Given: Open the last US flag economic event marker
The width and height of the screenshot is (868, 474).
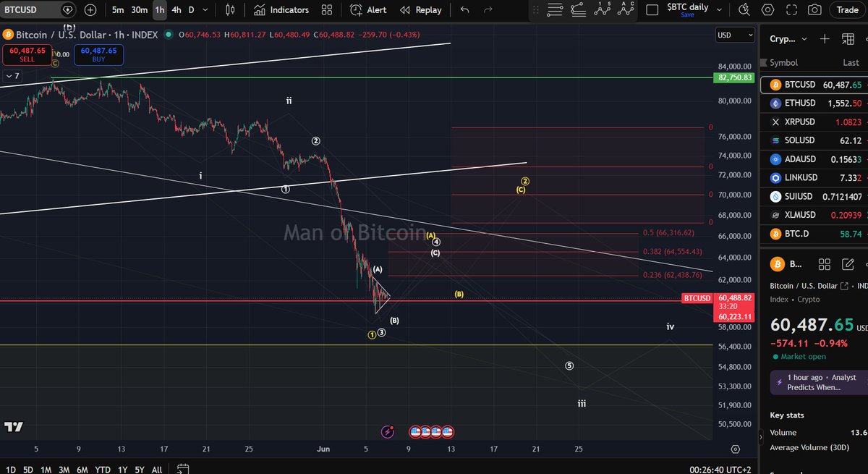Looking at the screenshot, I should 448,431.
